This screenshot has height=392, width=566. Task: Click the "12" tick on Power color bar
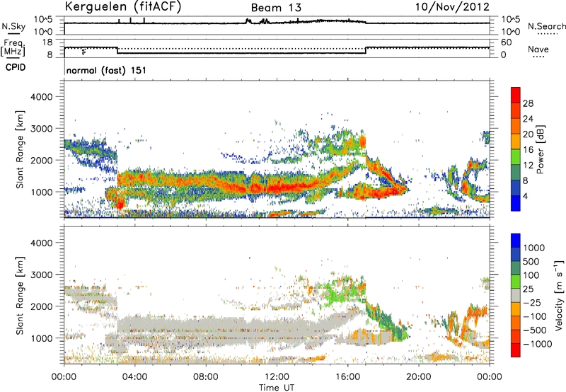pyautogui.click(x=528, y=166)
